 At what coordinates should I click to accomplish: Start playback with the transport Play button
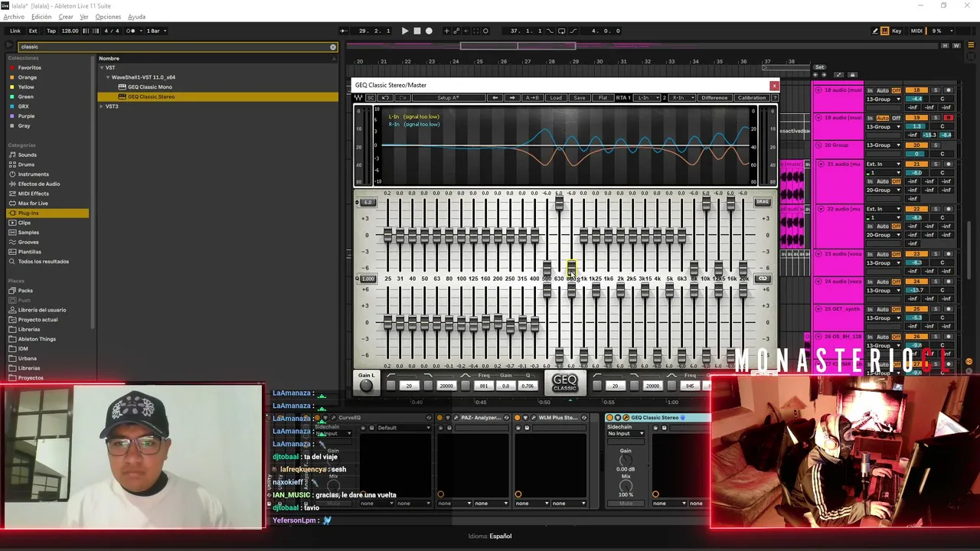click(x=405, y=31)
